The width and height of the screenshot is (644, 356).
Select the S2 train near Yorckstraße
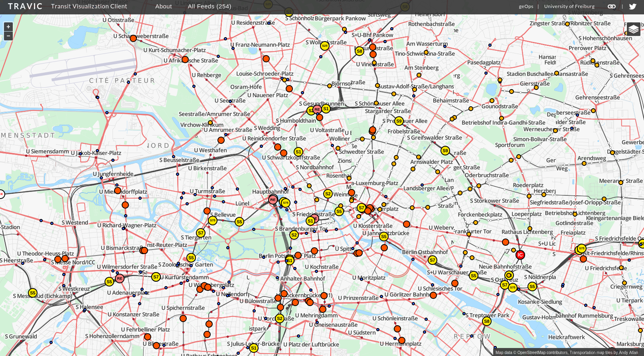coord(280,318)
